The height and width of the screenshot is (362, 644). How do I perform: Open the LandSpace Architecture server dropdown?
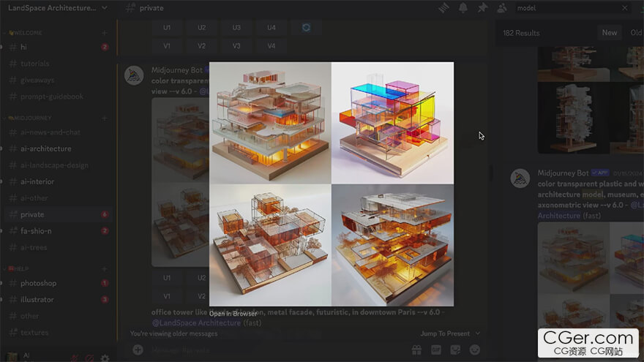point(58,8)
